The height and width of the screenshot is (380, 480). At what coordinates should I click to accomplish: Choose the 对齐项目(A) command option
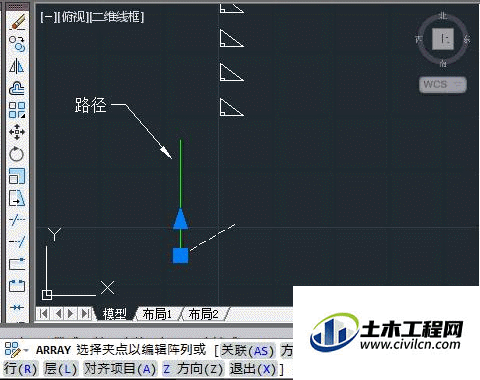tap(120, 369)
